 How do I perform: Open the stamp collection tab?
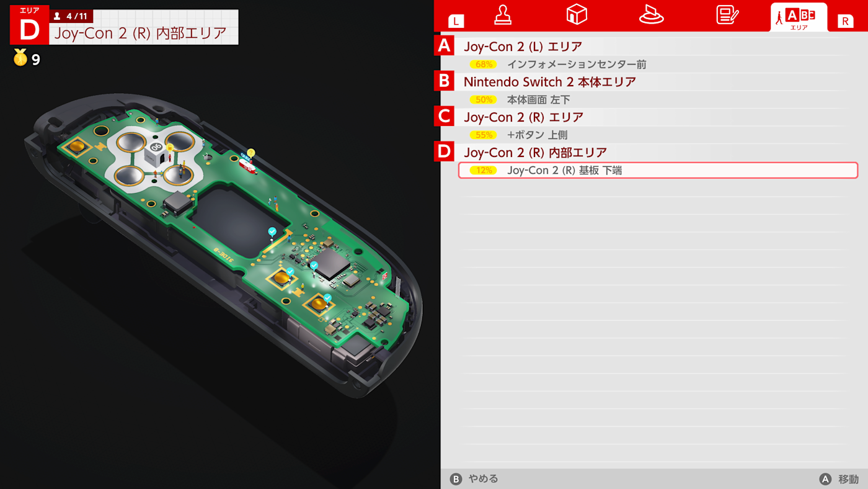point(503,14)
